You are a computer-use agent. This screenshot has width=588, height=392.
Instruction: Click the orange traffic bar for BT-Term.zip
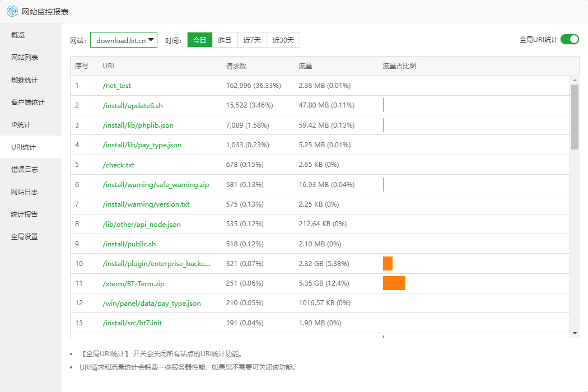click(x=394, y=283)
